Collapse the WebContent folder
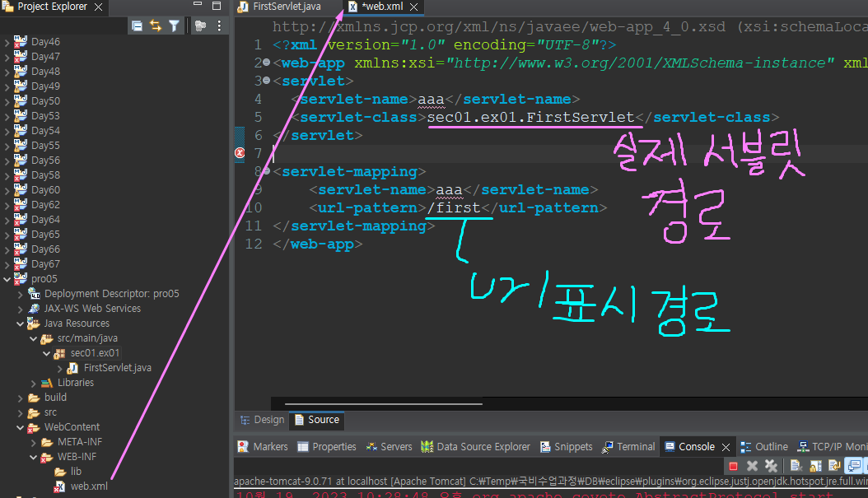The height and width of the screenshot is (498, 868). click(20, 427)
